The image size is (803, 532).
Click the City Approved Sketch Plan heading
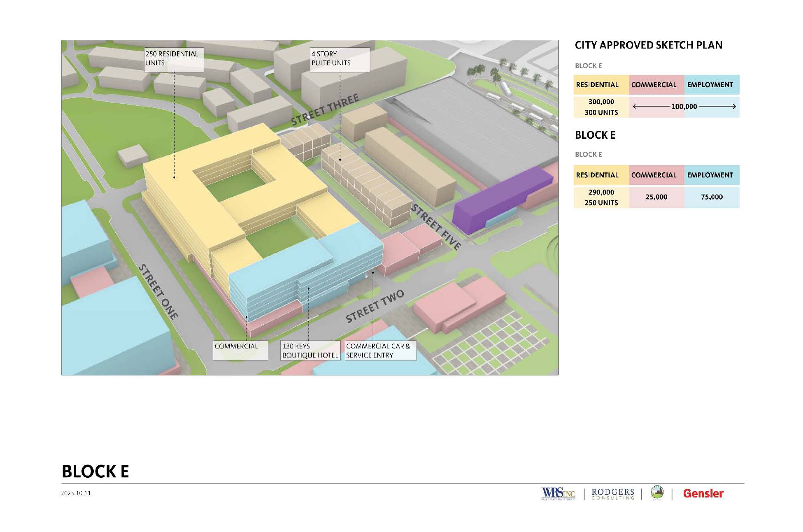tap(648, 45)
